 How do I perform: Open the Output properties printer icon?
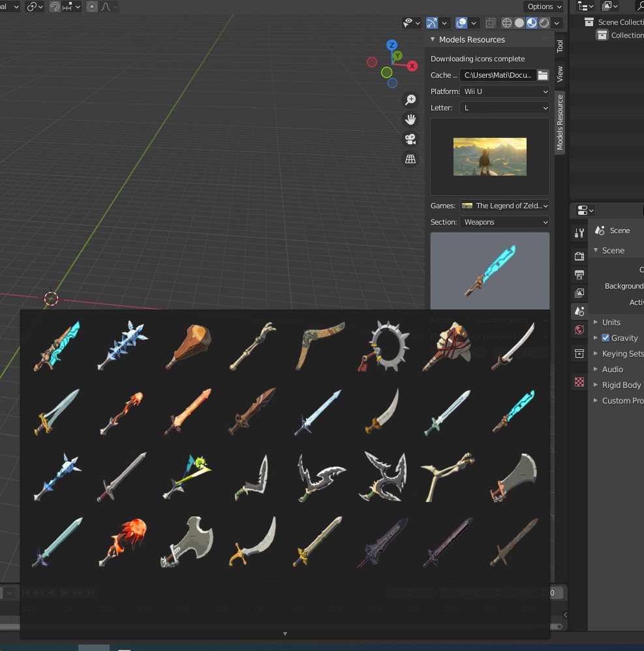579,274
